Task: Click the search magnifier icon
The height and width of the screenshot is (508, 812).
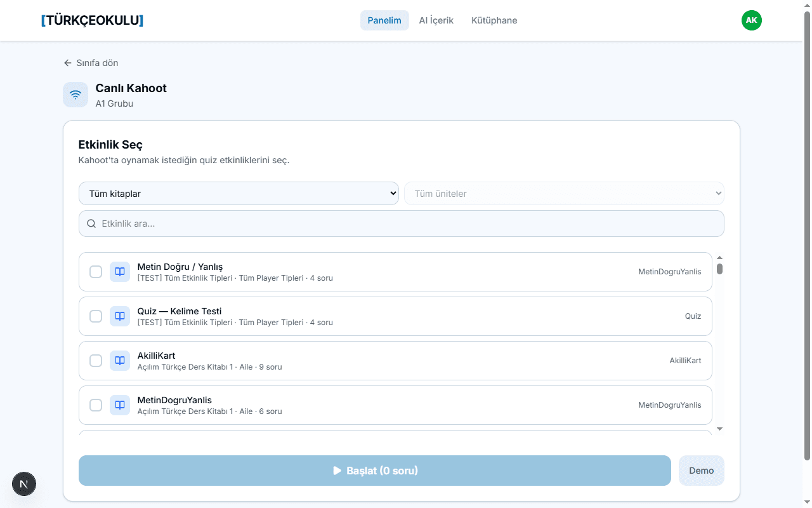Action: pyautogui.click(x=91, y=224)
